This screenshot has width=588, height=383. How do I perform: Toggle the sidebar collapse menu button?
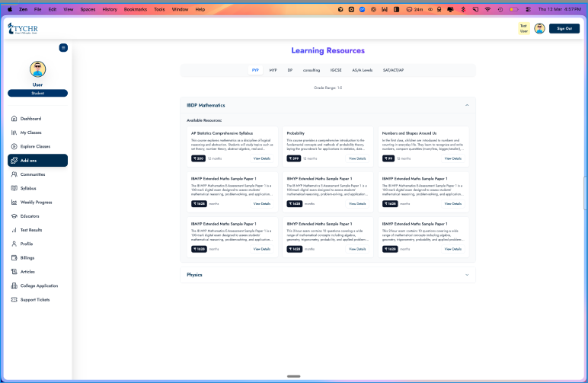pyautogui.click(x=63, y=47)
